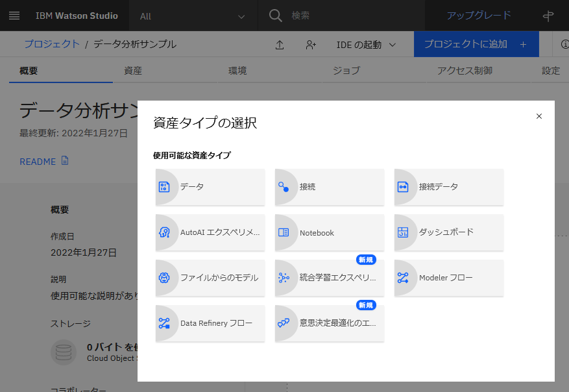Click the 接続データ icon
Image resolution: width=569 pixels, height=392 pixels.
tap(403, 187)
